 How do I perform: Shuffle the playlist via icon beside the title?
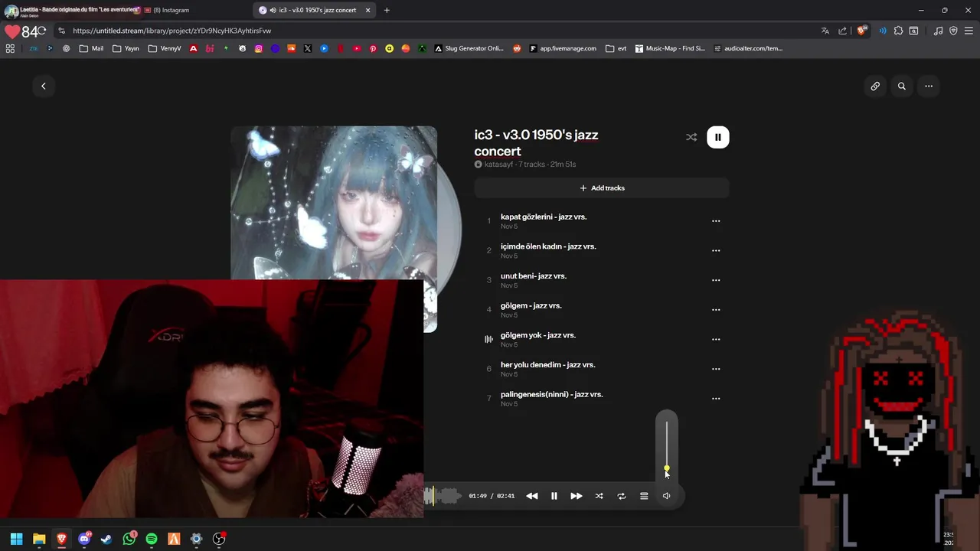coord(691,137)
